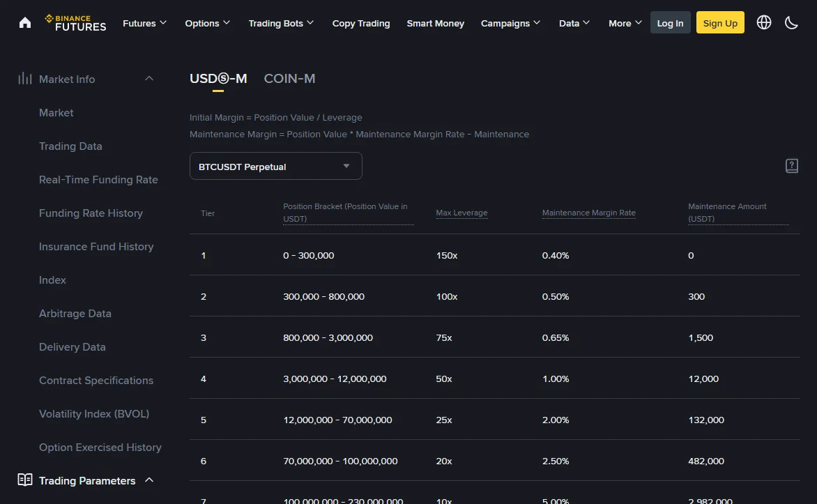Switch to the USDⓈ-M tab
The width and height of the screenshot is (817, 504).
[x=218, y=79]
